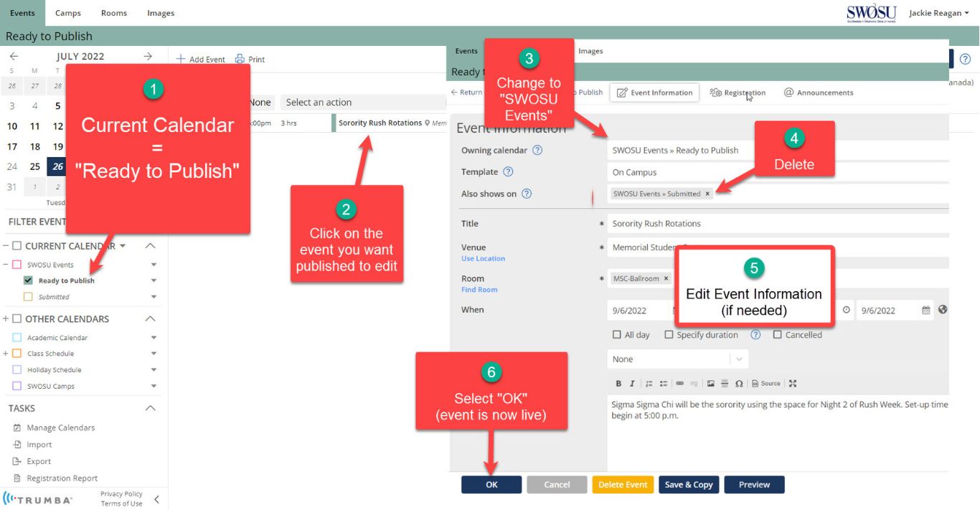Viewport: 980px width, 510px height.
Task: Collapse the Tasks section
Action: pos(150,408)
